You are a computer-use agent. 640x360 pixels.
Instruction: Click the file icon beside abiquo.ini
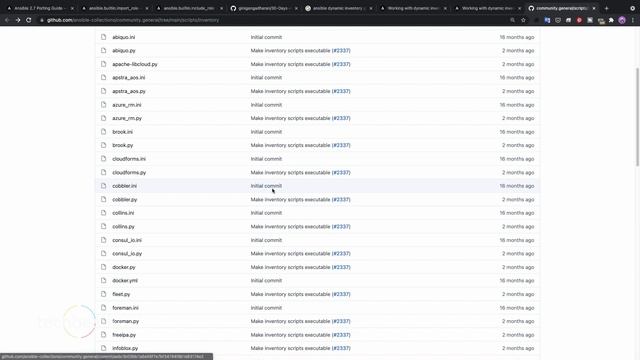pyautogui.click(x=103, y=37)
